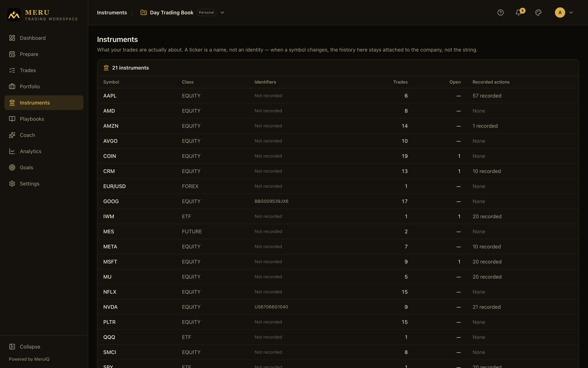The height and width of the screenshot is (368, 588).
Task: Open the META instrument row
Action: point(338,247)
